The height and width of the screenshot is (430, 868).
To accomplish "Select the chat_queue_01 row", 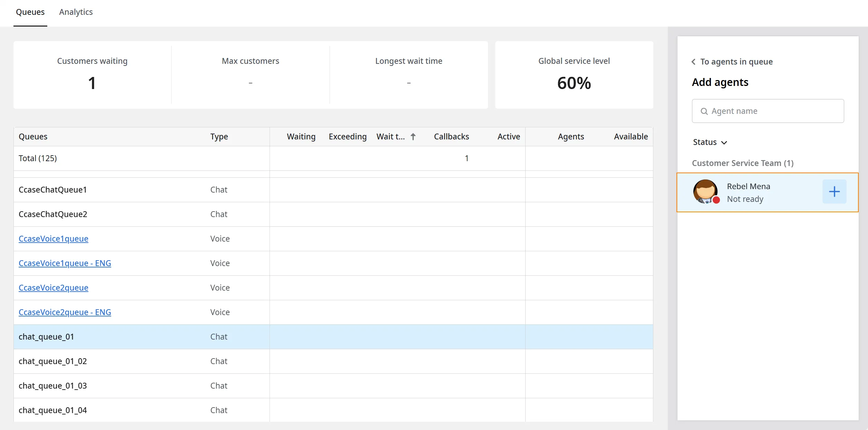I will tap(333, 337).
